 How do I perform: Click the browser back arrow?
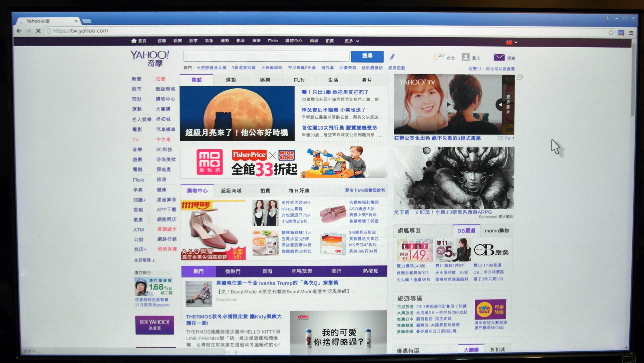19,31
